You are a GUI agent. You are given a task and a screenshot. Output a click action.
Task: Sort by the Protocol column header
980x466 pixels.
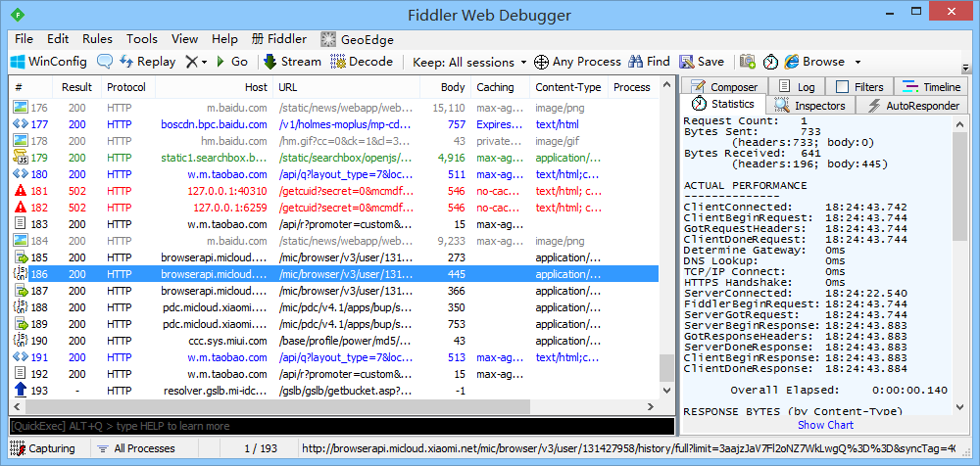tap(126, 87)
